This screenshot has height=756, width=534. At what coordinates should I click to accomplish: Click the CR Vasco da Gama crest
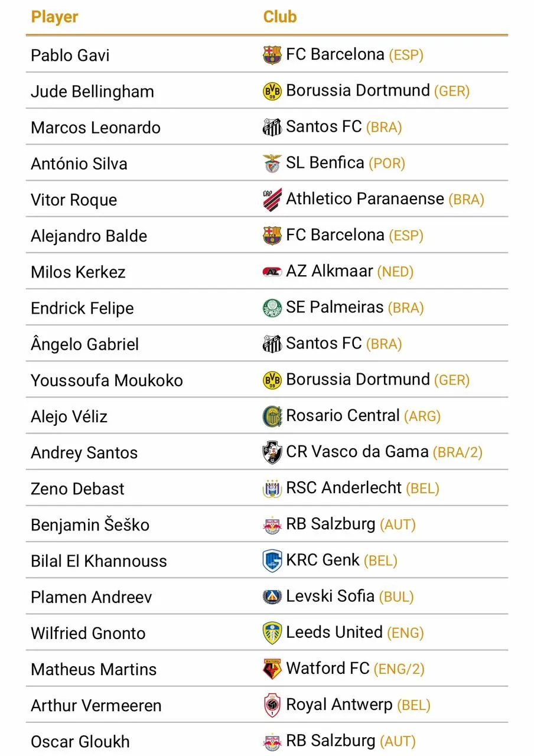272,452
